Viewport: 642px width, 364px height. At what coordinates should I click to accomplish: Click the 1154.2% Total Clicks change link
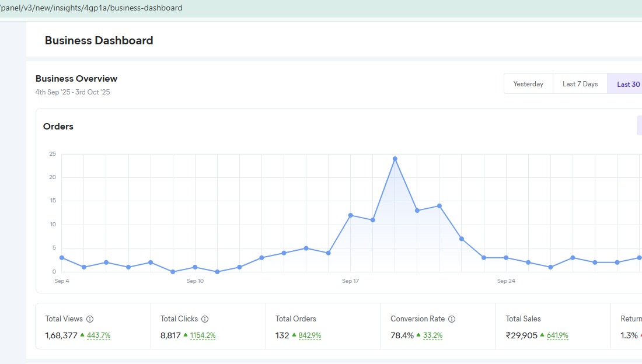(203, 335)
